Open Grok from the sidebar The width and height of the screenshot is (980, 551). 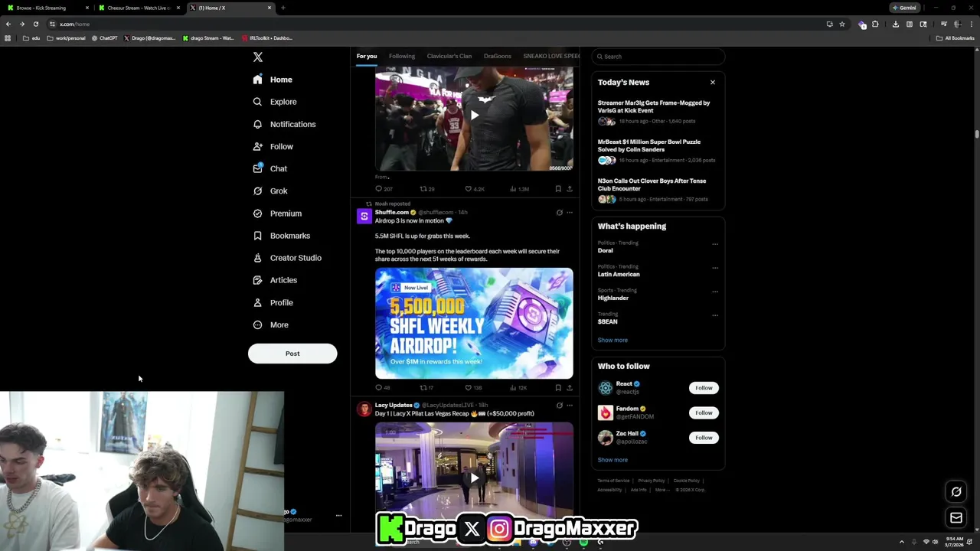270,191
